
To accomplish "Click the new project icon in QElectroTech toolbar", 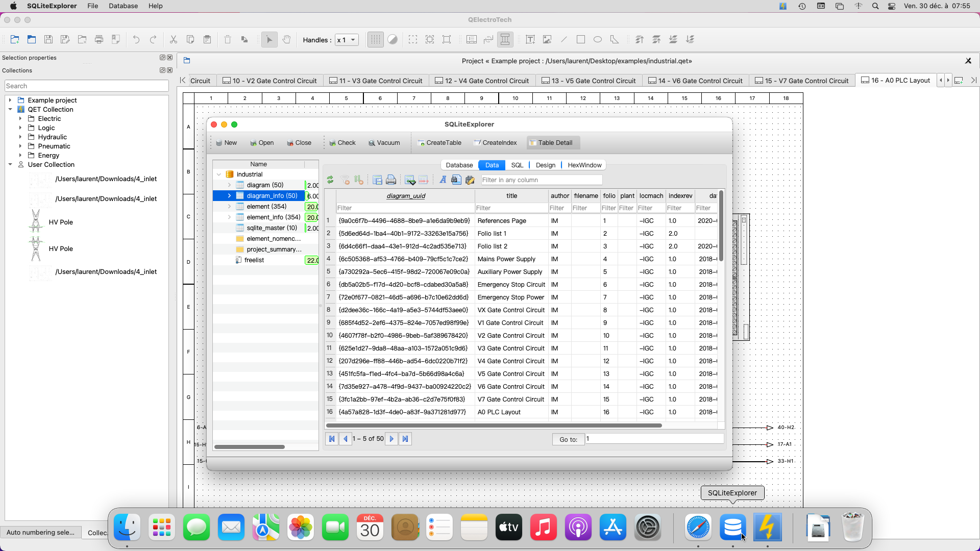I will [x=15, y=40].
